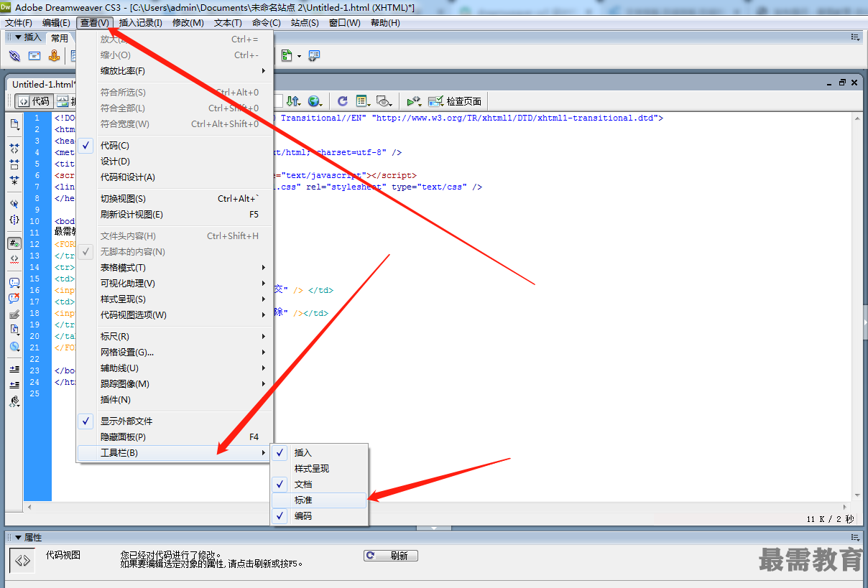Expand 标尺(R) submenu
This screenshot has height=588, width=868.
click(x=175, y=336)
